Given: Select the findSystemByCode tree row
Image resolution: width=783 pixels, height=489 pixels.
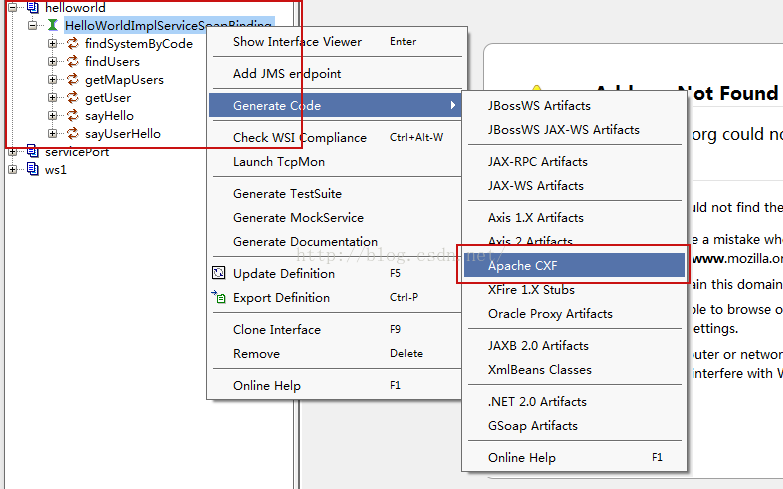Looking at the screenshot, I should click(x=139, y=43).
